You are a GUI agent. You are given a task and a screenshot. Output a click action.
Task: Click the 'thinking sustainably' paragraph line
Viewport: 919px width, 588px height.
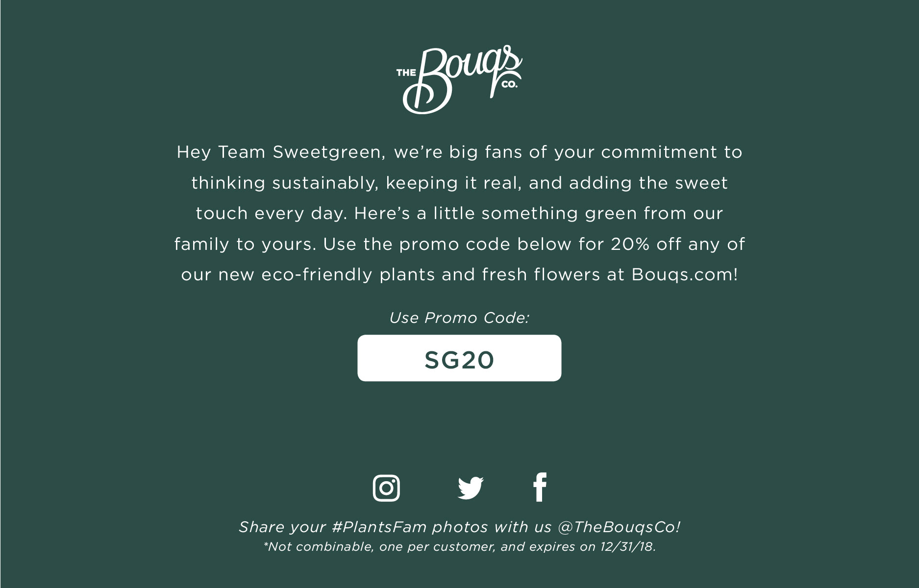click(459, 183)
